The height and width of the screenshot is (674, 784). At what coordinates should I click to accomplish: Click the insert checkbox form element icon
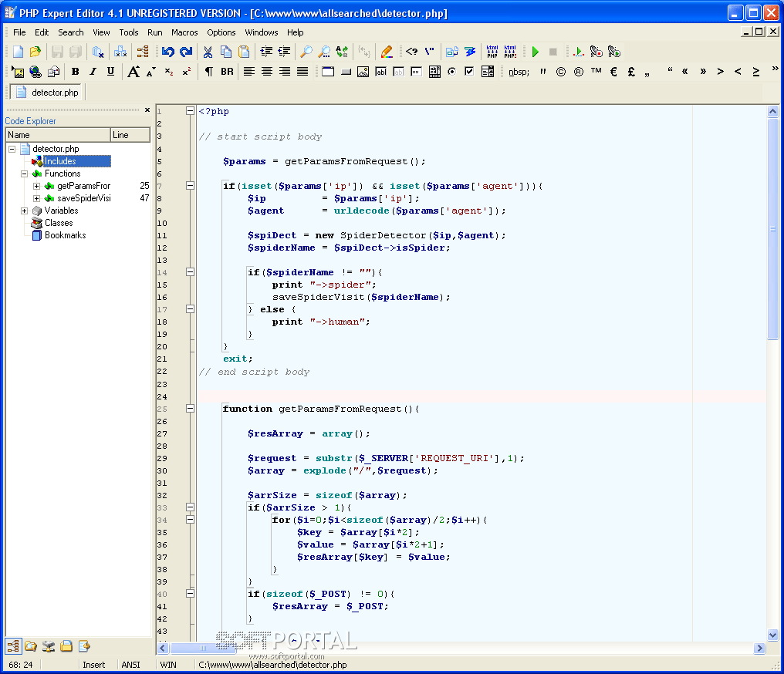pos(469,72)
